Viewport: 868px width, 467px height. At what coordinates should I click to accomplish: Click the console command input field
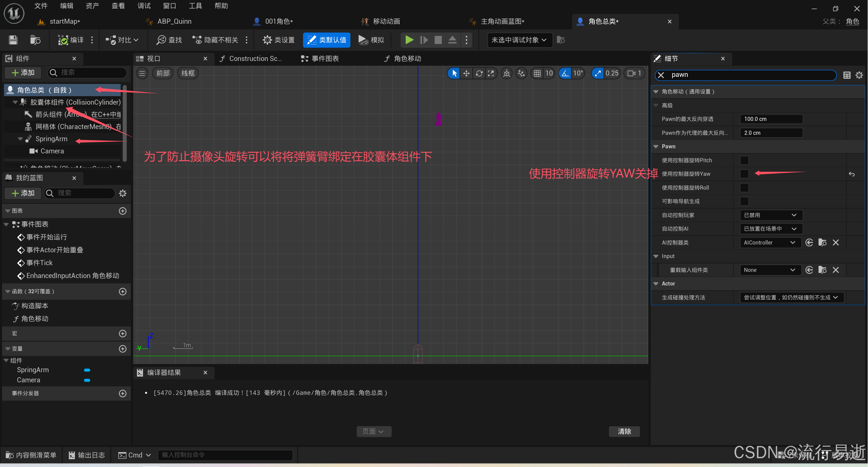(225, 455)
